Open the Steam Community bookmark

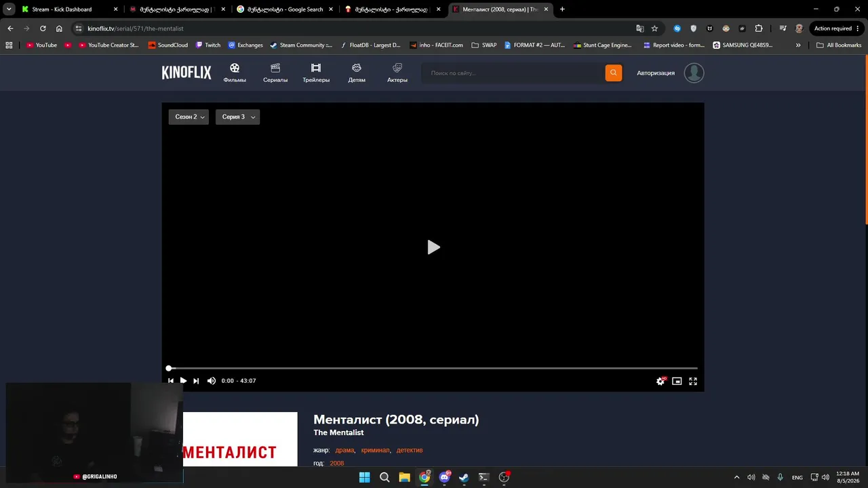pyautogui.click(x=300, y=45)
